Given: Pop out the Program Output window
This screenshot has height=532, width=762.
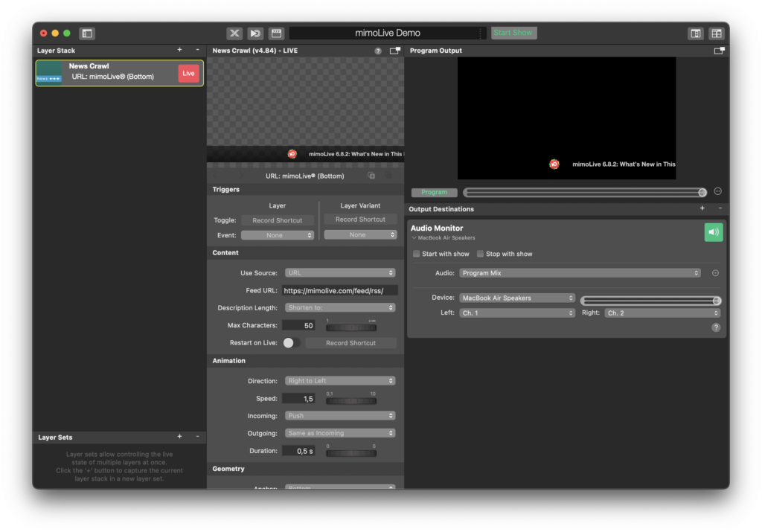Looking at the screenshot, I should (x=719, y=51).
